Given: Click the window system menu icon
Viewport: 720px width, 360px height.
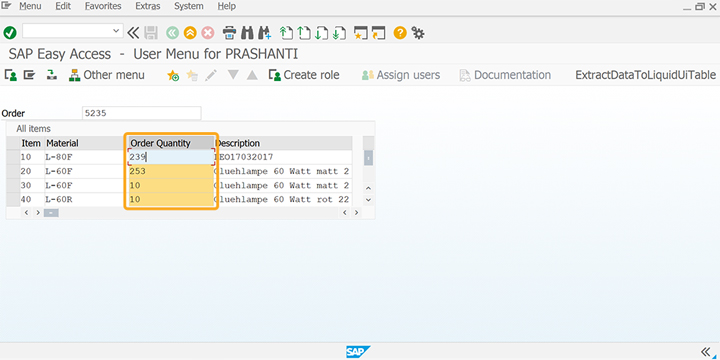Looking at the screenshot, I should [6, 6].
